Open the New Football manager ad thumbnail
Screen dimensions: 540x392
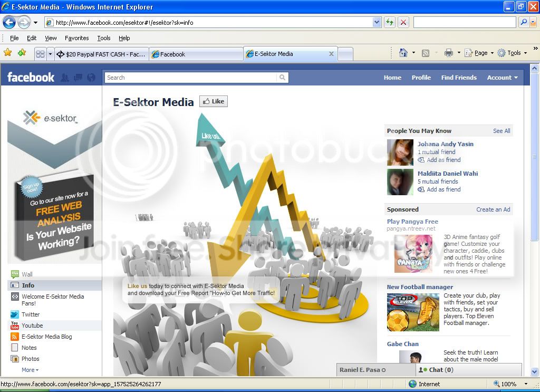click(413, 312)
